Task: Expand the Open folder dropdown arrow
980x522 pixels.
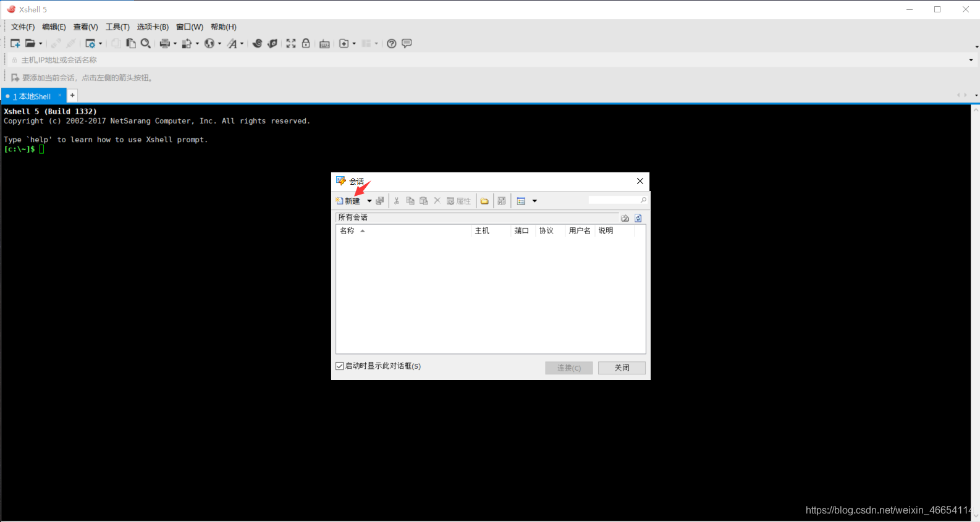Action: pyautogui.click(x=41, y=43)
